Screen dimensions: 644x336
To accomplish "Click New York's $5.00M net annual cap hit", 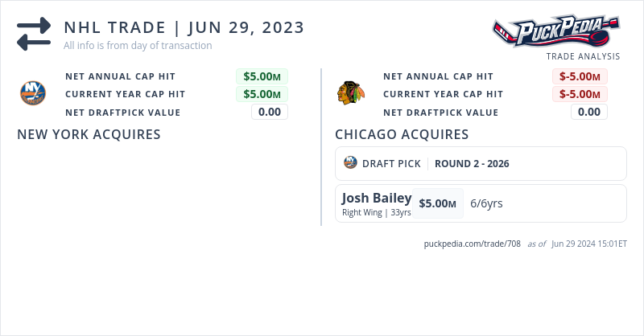I will [x=262, y=76].
